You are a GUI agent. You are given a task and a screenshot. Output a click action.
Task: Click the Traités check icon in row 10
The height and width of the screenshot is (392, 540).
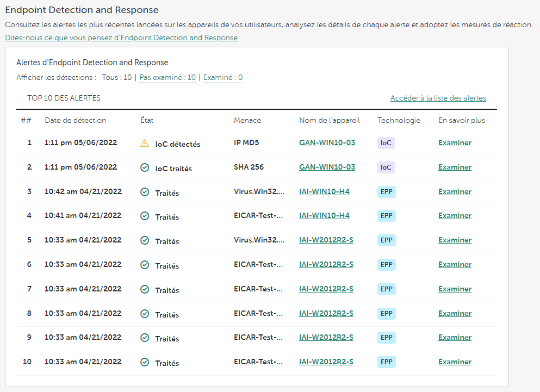[144, 362]
